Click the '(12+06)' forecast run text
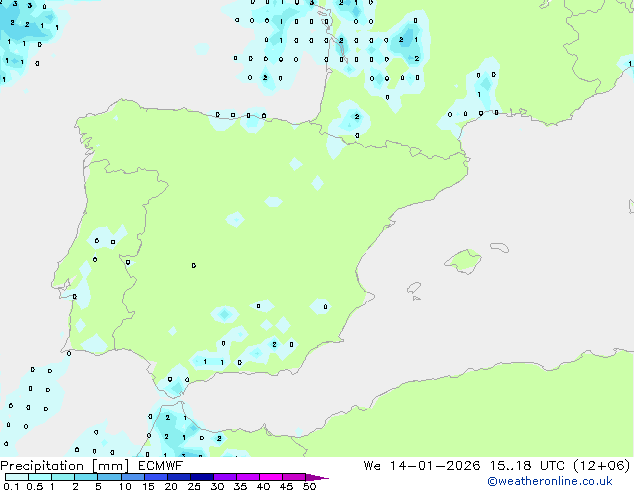Image resolution: width=634 pixels, height=490 pixels. (601, 466)
